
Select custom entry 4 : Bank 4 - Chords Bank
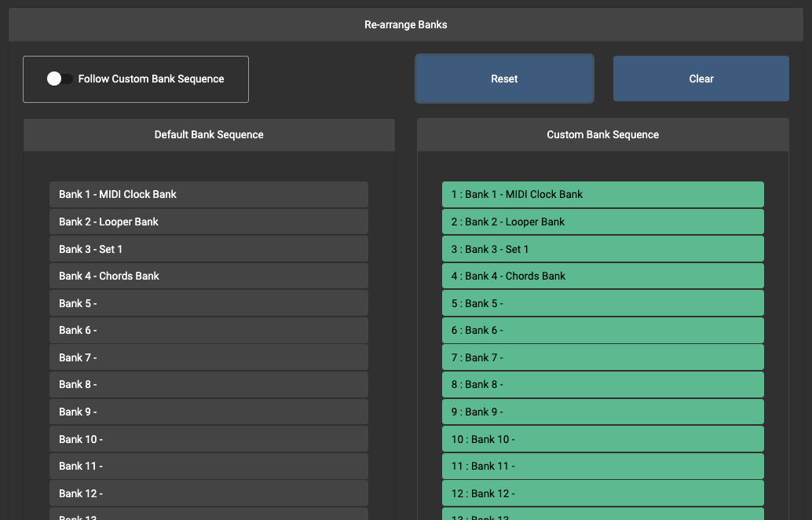click(x=602, y=276)
